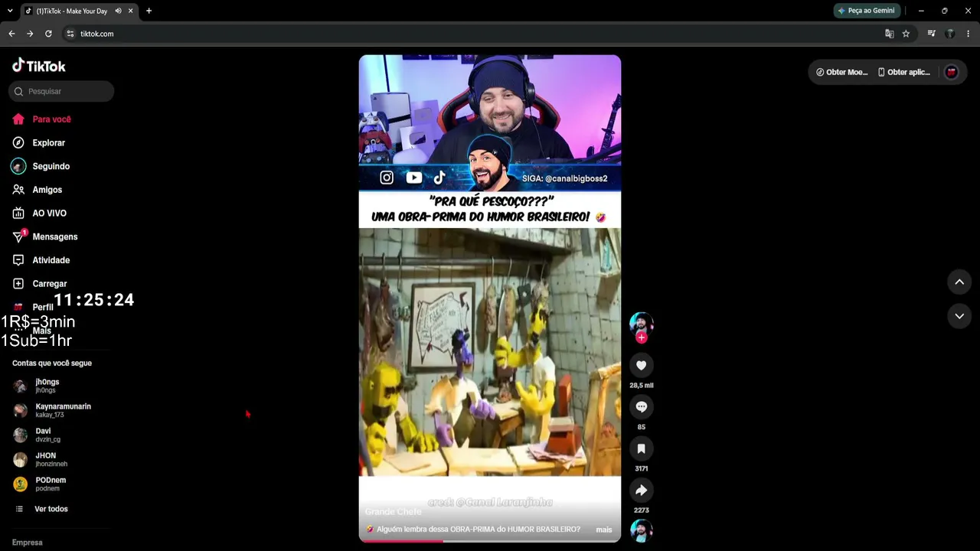Screen dimensions: 980x551
Task: Click the Explorar compass icon
Action: (x=18, y=143)
